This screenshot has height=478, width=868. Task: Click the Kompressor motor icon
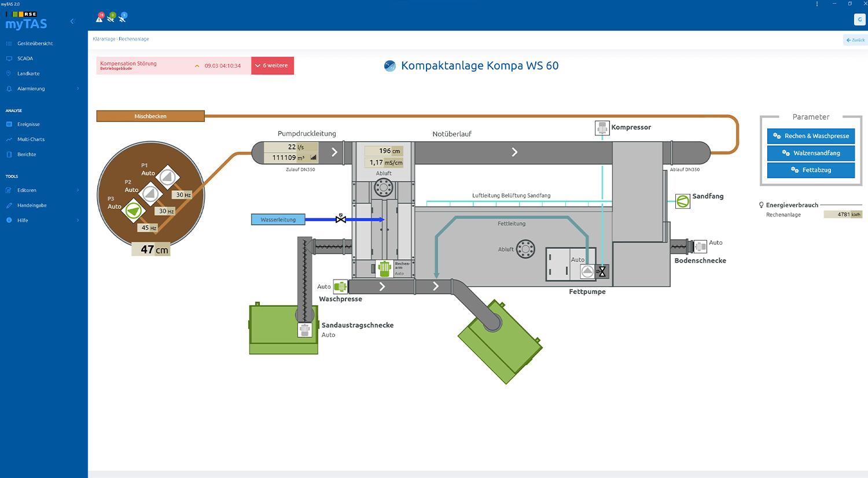click(602, 128)
